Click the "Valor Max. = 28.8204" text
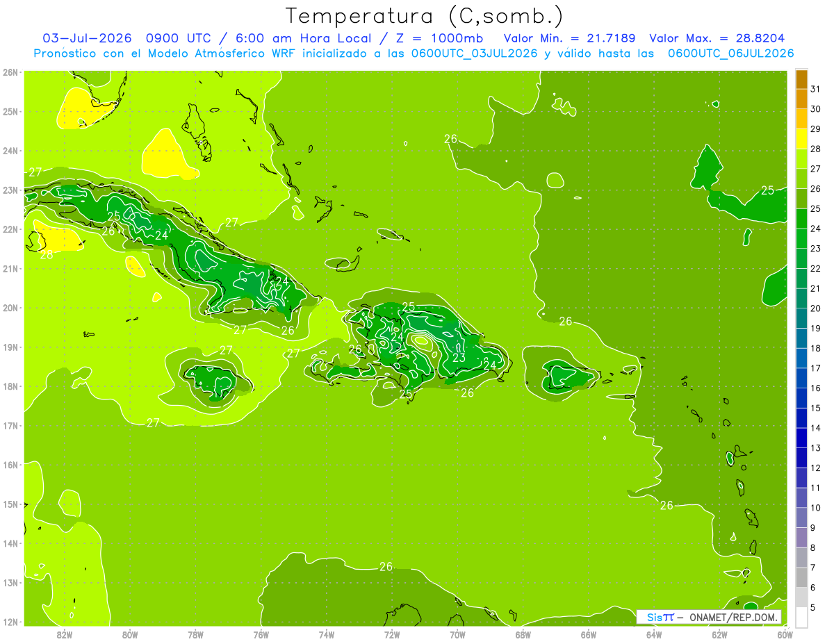The height and width of the screenshot is (644, 834). click(x=717, y=38)
